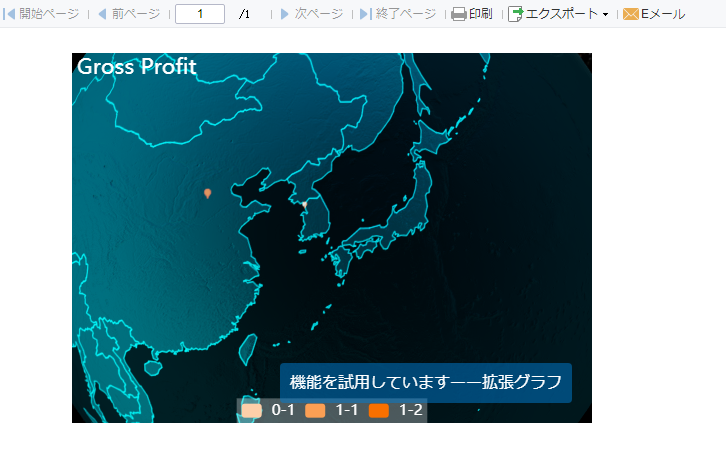This screenshot has height=457, width=726.
Task: Toggle the 1-1 legend color swatch
Action: point(315,411)
